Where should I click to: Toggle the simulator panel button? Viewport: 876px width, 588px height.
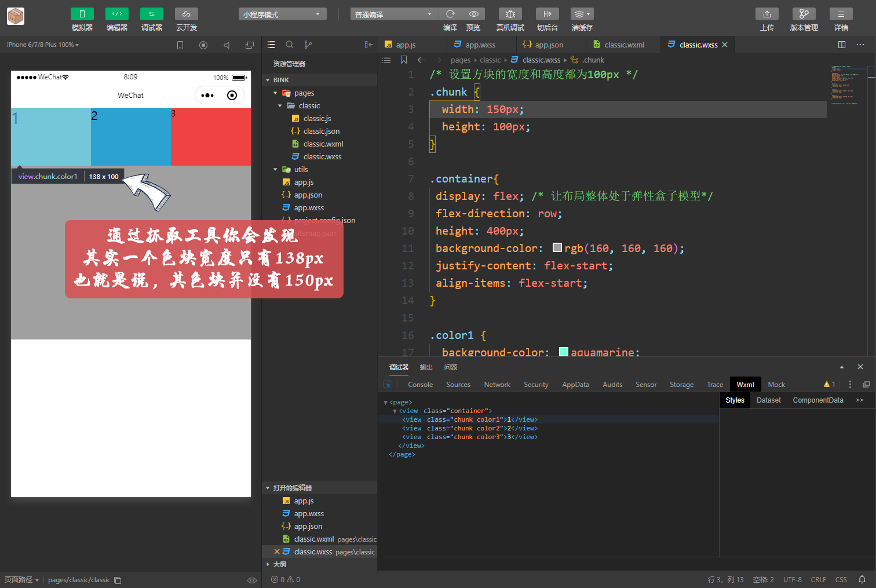[82, 14]
